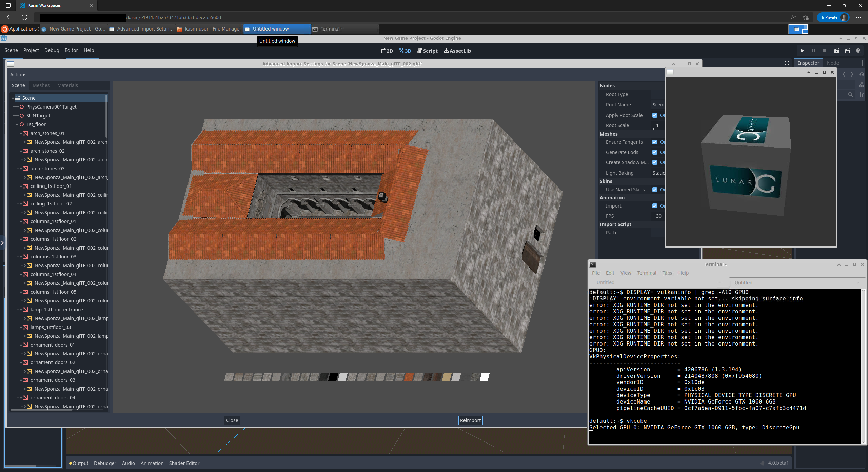Collapse the 1st_floor node in the scene tree
This screenshot has width=868, height=472.
point(17,124)
